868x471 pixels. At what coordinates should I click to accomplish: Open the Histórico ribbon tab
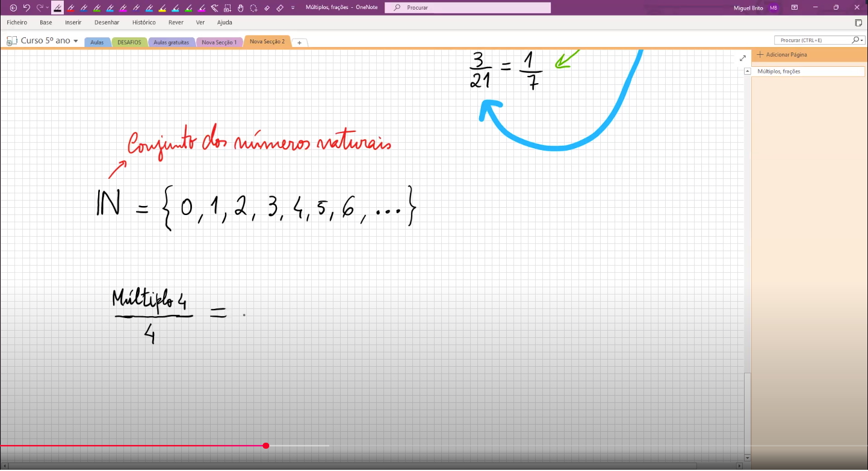144,22
